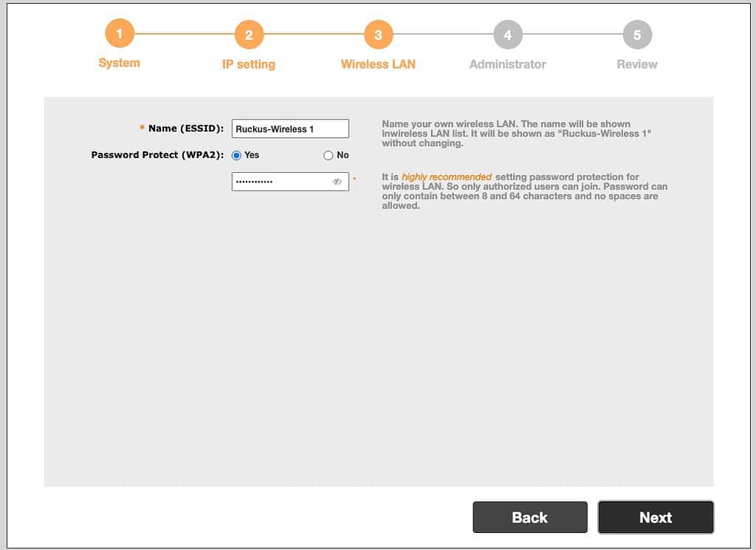Click the 'Name (ESSID):' label
The width and height of the screenshot is (756, 550).
(x=186, y=128)
